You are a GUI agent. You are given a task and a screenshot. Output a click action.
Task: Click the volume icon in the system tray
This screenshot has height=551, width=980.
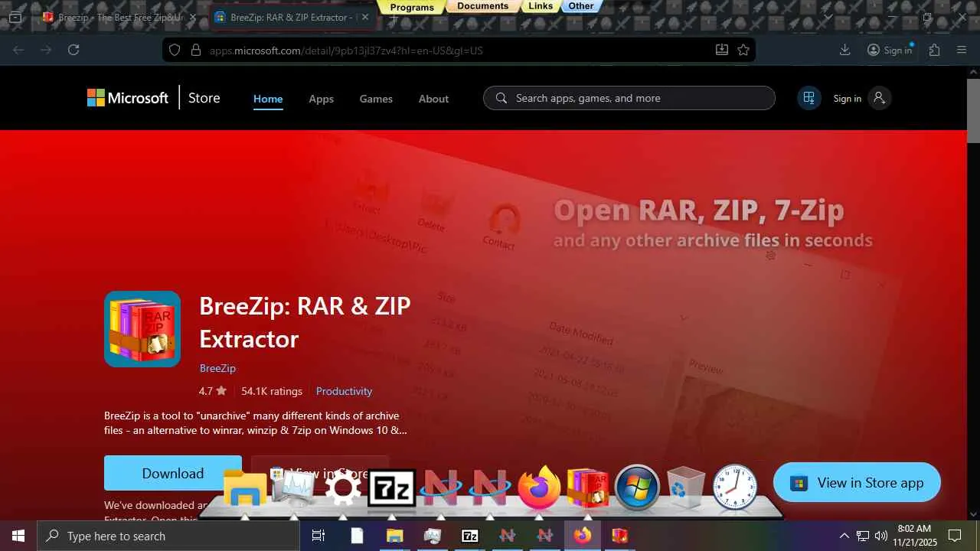tap(881, 536)
